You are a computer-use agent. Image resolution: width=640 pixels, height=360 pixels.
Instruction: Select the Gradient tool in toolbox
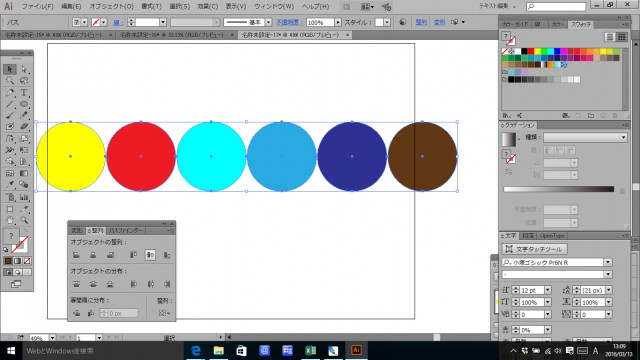pos(24,173)
